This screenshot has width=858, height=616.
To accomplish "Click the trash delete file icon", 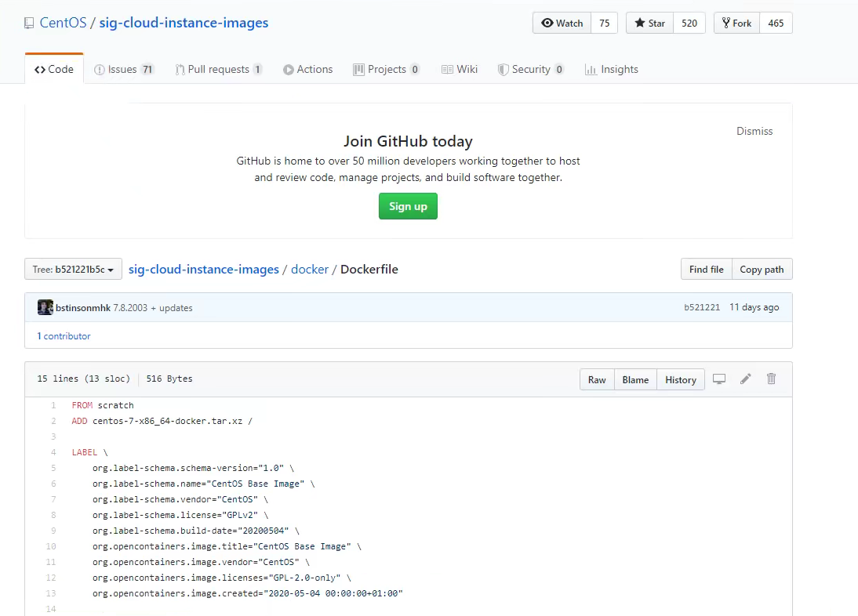I will [771, 379].
